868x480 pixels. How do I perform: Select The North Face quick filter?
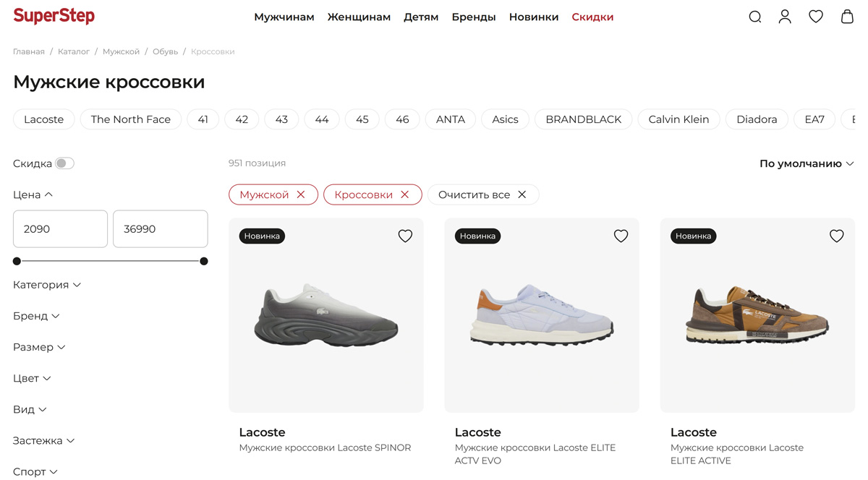(131, 119)
